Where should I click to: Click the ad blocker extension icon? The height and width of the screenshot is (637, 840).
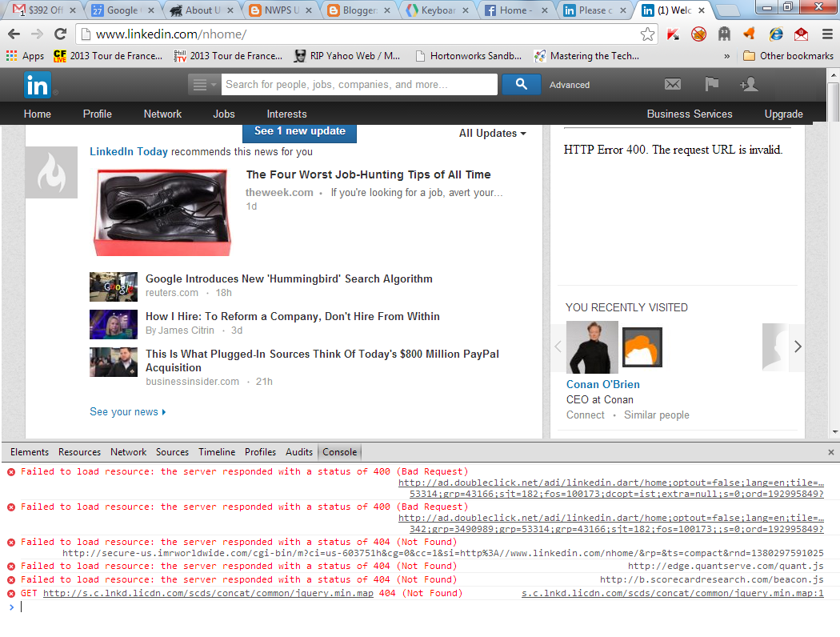tap(698, 34)
